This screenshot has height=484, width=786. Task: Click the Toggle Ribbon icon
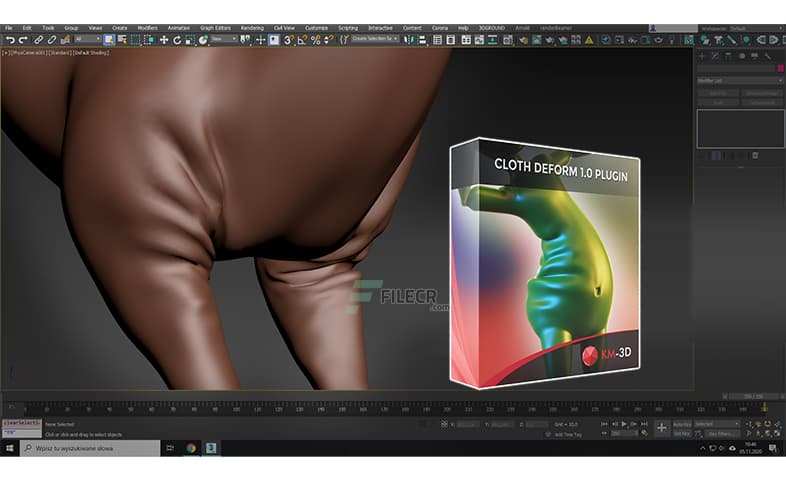[x=466, y=40]
